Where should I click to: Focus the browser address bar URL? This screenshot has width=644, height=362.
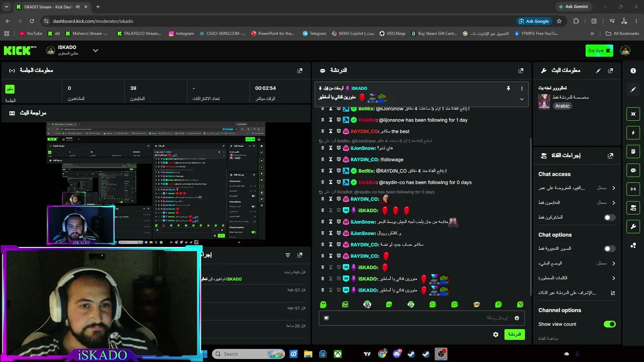pos(93,21)
